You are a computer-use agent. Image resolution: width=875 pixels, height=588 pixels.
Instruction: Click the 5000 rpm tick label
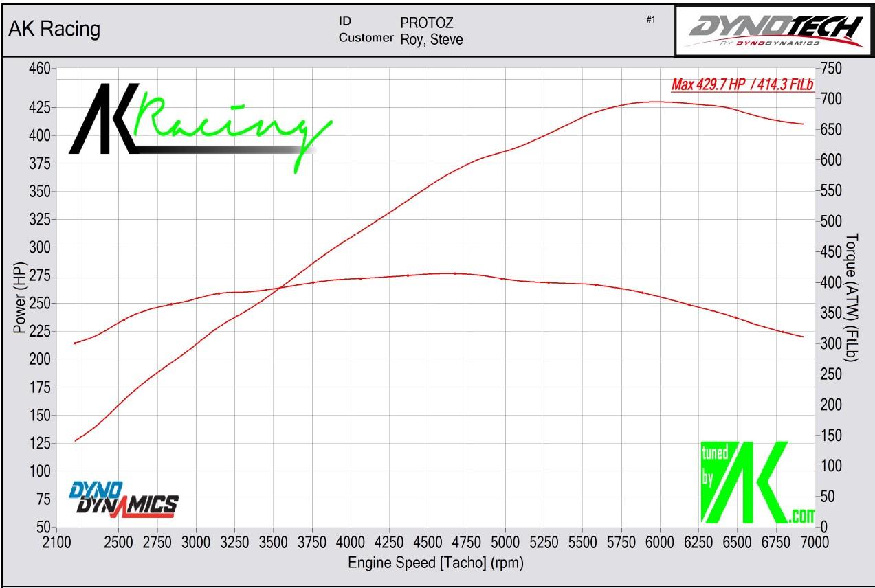point(505,542)
